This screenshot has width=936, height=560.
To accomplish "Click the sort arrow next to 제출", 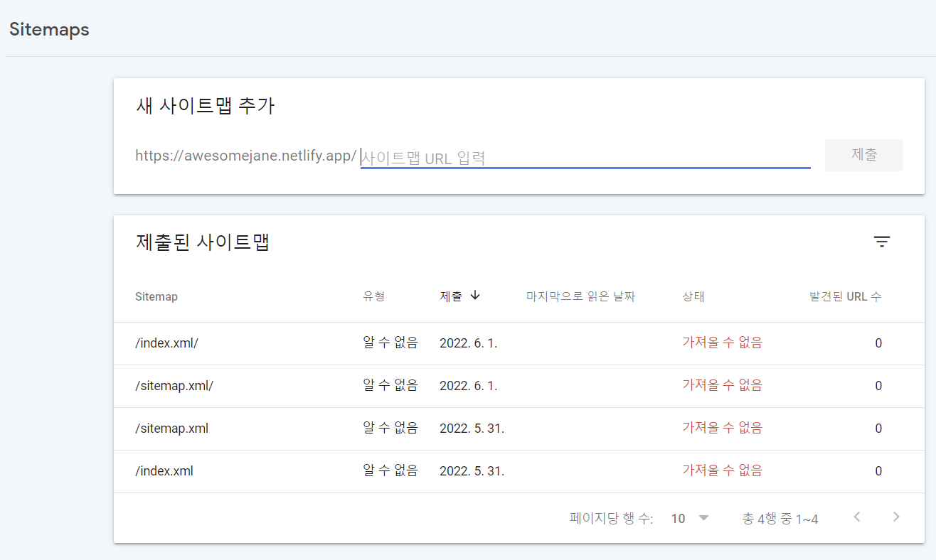I will (x=476, y=296).
